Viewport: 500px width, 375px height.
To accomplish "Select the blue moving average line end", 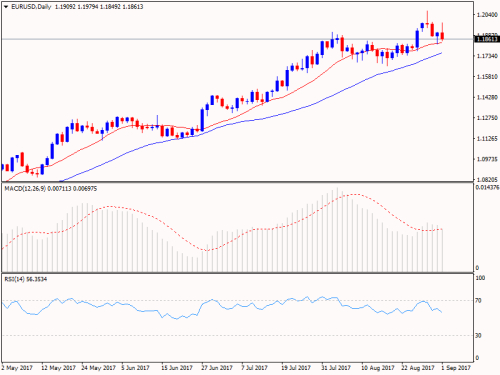I will 441,53.
